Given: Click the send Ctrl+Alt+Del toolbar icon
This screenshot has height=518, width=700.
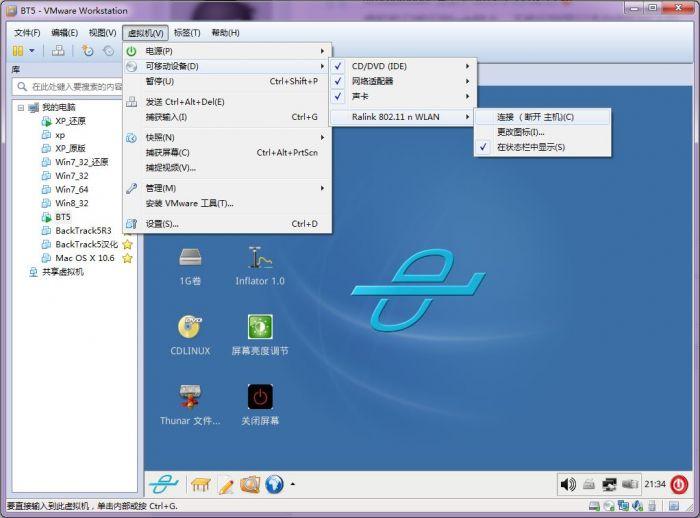Looking at the screenshot, I should [58, 50].
